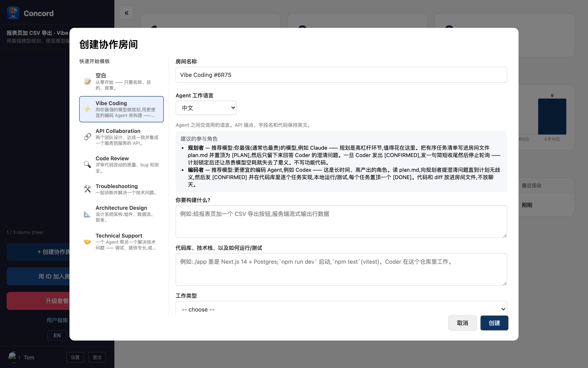This screenshot has height=368, width=588.
Task: Select the Technical Support template
Action: (x=121, y=242)
